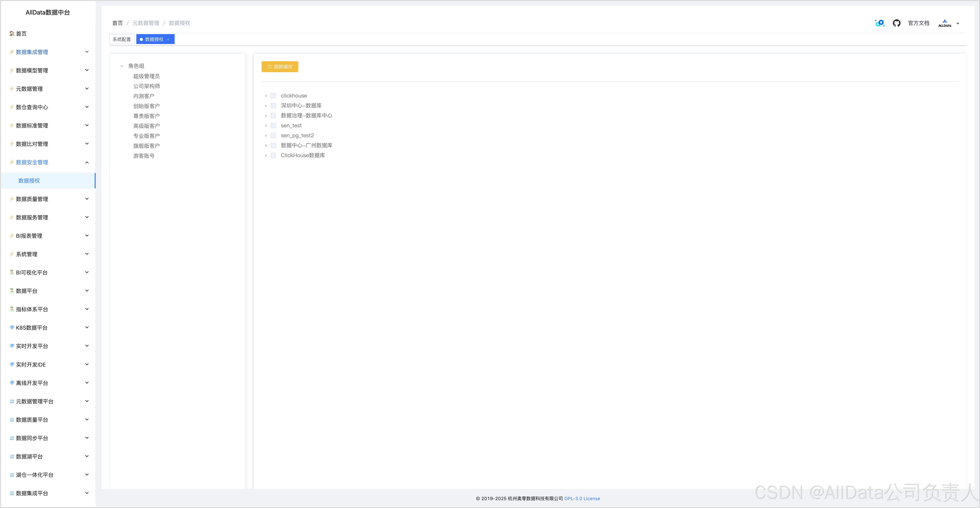Check the clickhouse checkbox
The height and width of the screenshot is (508, 980).
(x=273, y=96)
